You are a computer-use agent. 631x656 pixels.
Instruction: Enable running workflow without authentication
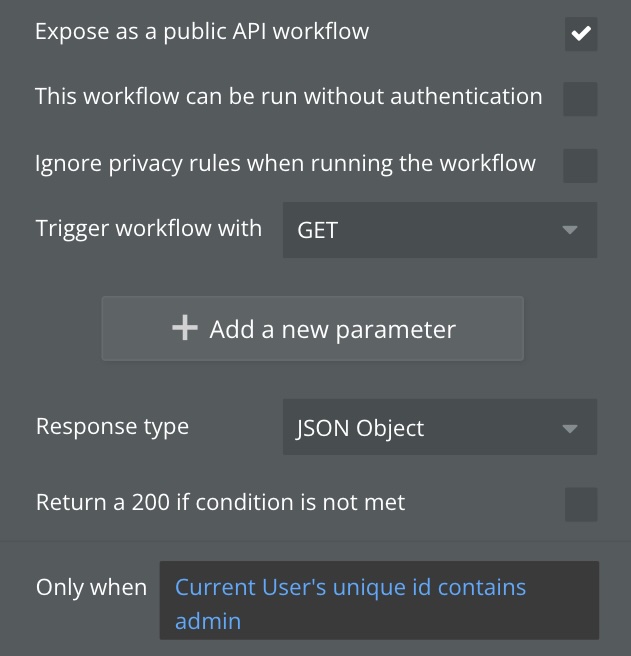[580, 99]
